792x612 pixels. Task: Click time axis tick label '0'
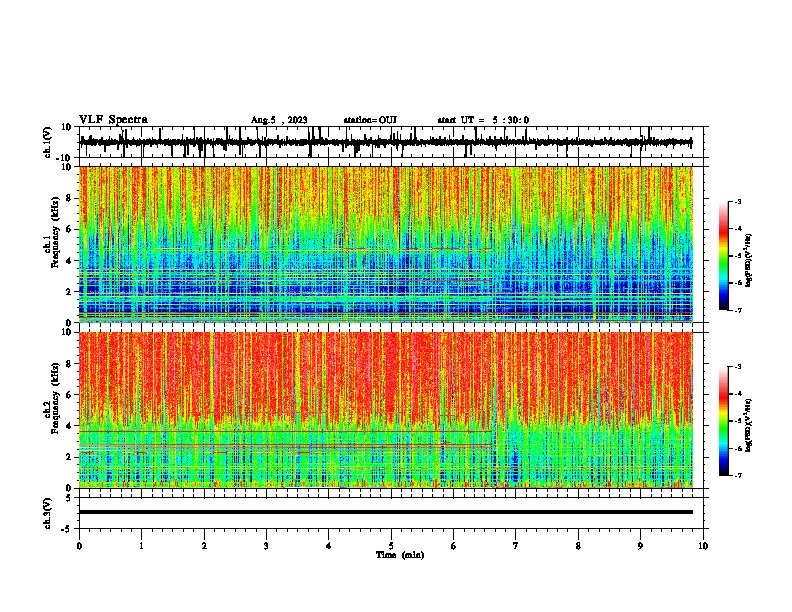79,545
